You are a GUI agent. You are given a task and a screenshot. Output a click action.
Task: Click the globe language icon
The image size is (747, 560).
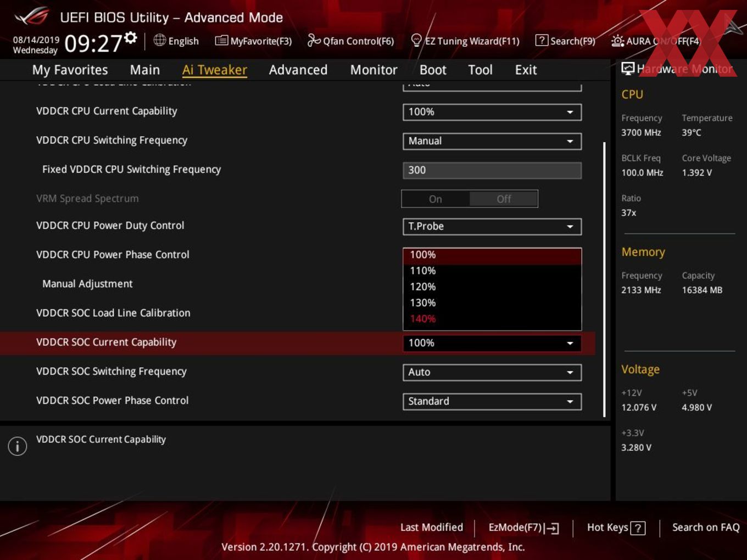tap(159, 40)
